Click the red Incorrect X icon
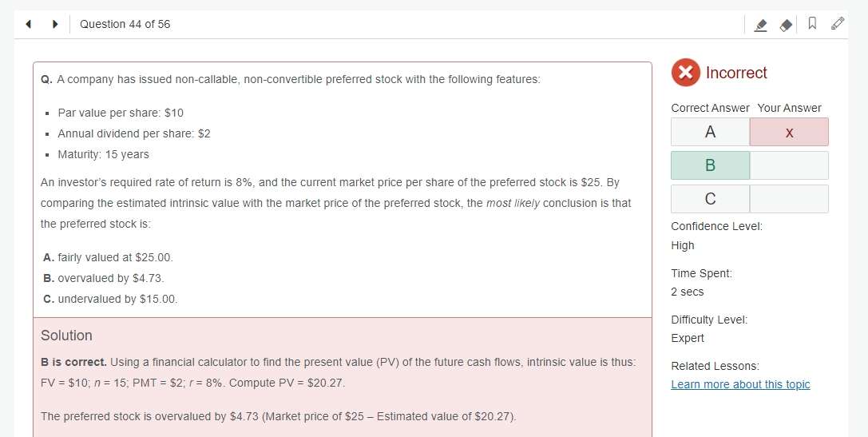The image size is (868, 437). click(x=685, y=73)
